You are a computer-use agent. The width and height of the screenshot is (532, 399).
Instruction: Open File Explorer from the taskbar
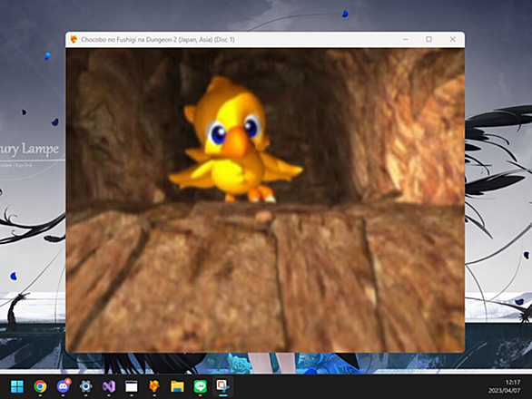coord(177,386)
